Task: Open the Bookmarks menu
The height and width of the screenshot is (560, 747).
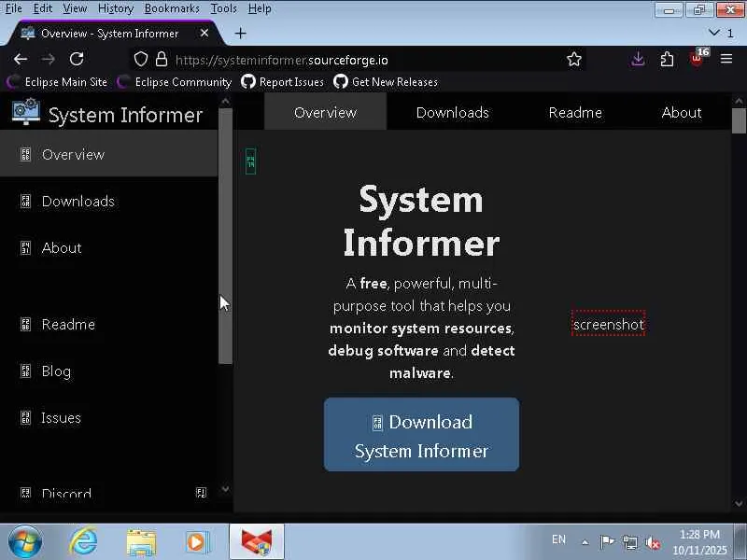Action: pyautogui.click(x=172, y=8)
